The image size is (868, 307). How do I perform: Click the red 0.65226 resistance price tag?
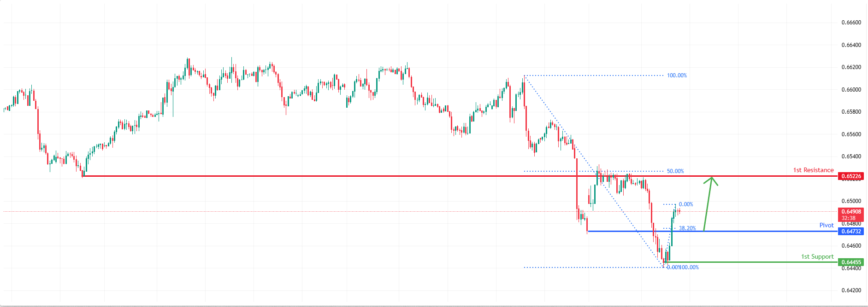pyautogui.click(x=851, y=176)
